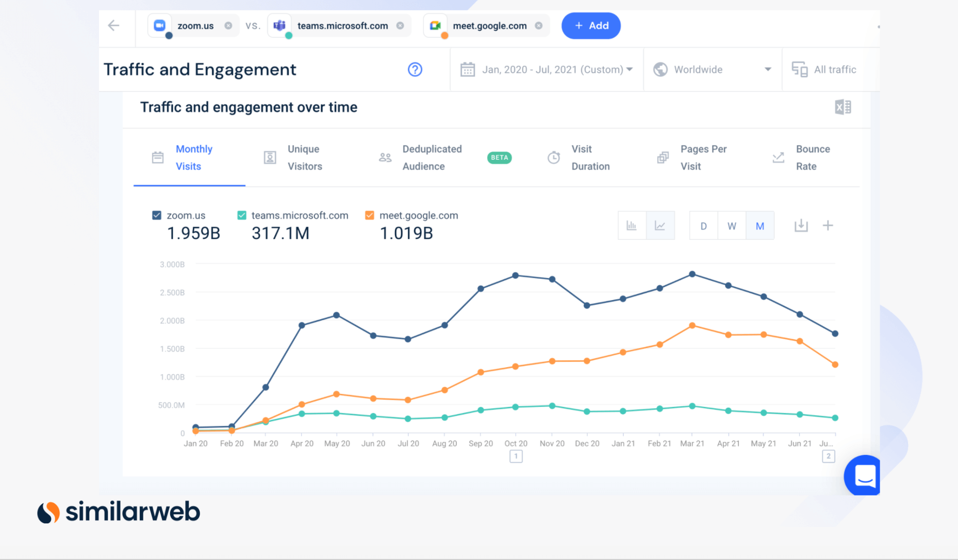Click the Monthly Visits calendar icon
958x560 pixels.
click(158, 157)
